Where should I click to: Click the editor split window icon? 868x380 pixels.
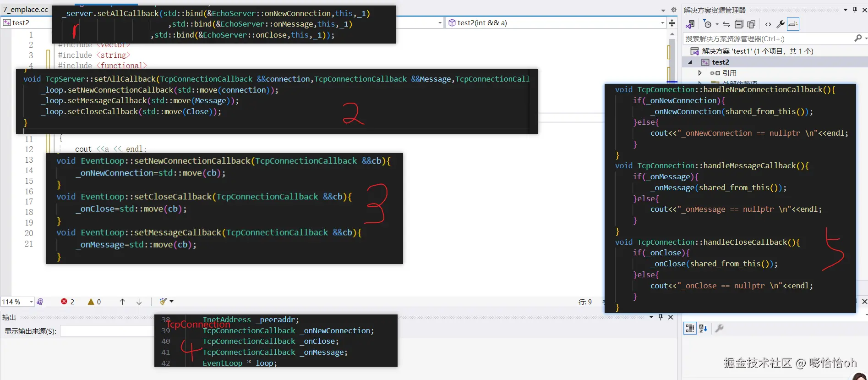[672, 22]
